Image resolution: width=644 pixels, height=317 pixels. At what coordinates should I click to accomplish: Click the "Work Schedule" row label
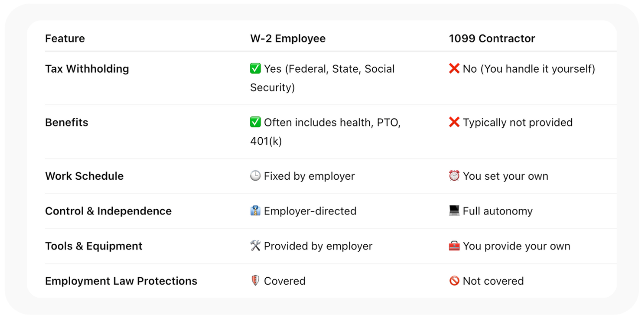pos(84,176)
